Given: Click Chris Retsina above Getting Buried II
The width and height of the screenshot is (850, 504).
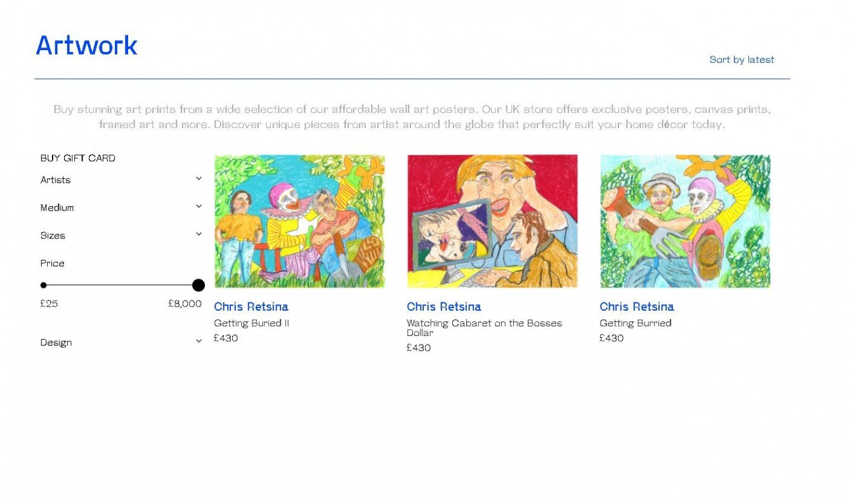Looking at the screenshot, I should [251, 307].
